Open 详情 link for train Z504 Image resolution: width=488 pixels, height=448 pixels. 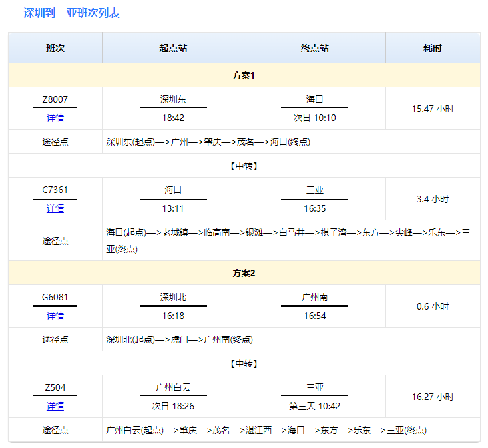tap(55, 406)
